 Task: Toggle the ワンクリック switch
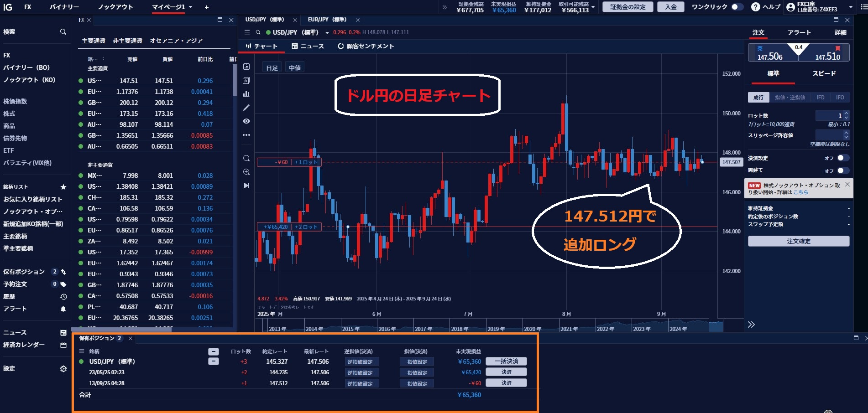pos(737,7)
